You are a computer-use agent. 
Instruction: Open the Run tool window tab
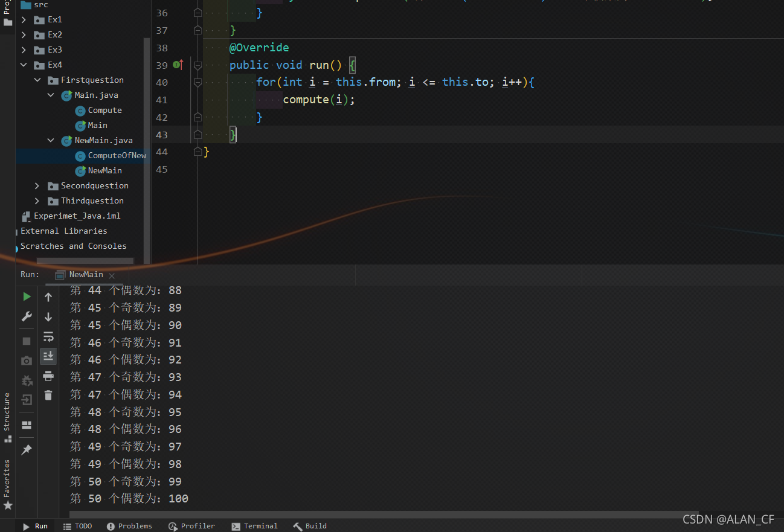35,526
